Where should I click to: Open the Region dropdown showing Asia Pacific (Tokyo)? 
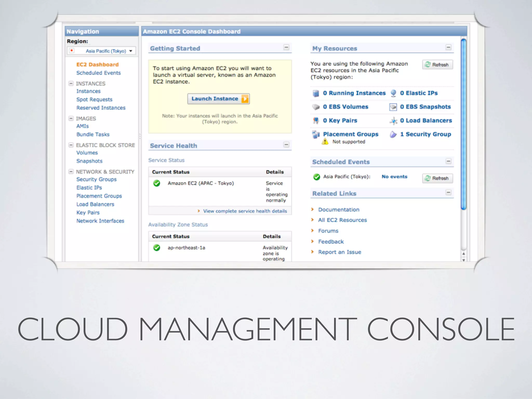(101, 51)
